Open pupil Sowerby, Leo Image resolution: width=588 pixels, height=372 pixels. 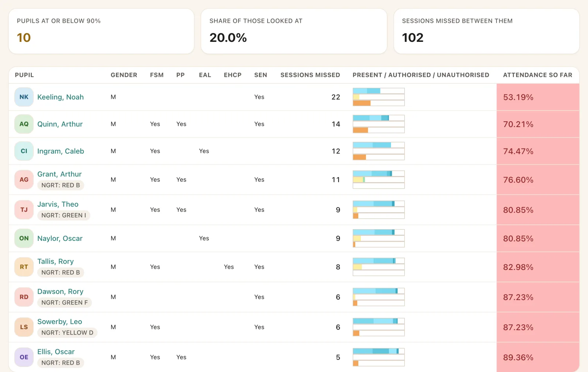[60, 322]
